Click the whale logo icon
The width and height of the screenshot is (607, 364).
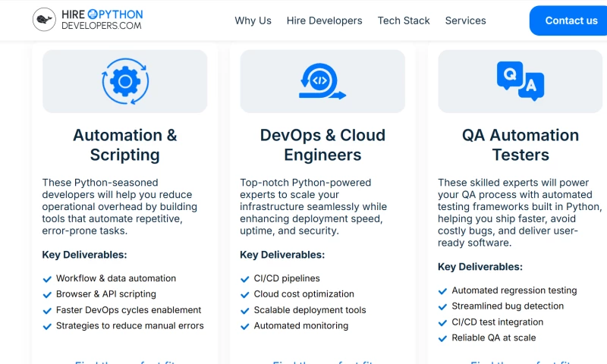tap(44, 20)
